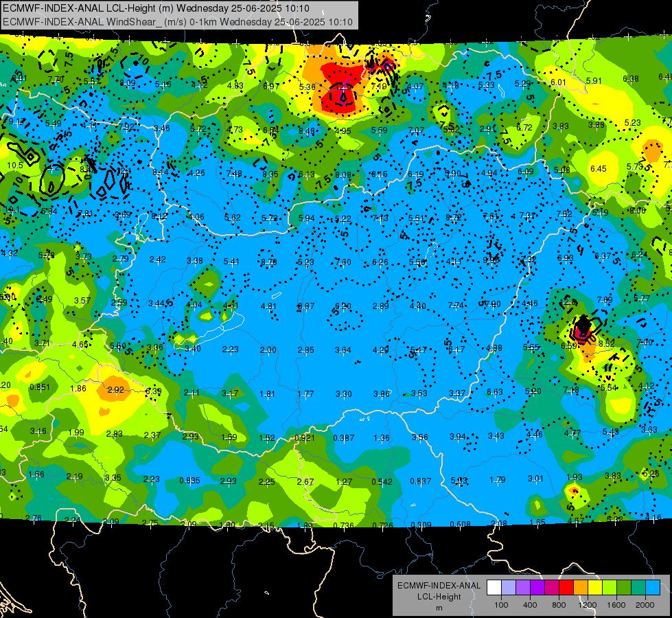This screenshot has height=618, width=672.
Task: Click the LCL-Height header line at top
Action: point(156,8)
